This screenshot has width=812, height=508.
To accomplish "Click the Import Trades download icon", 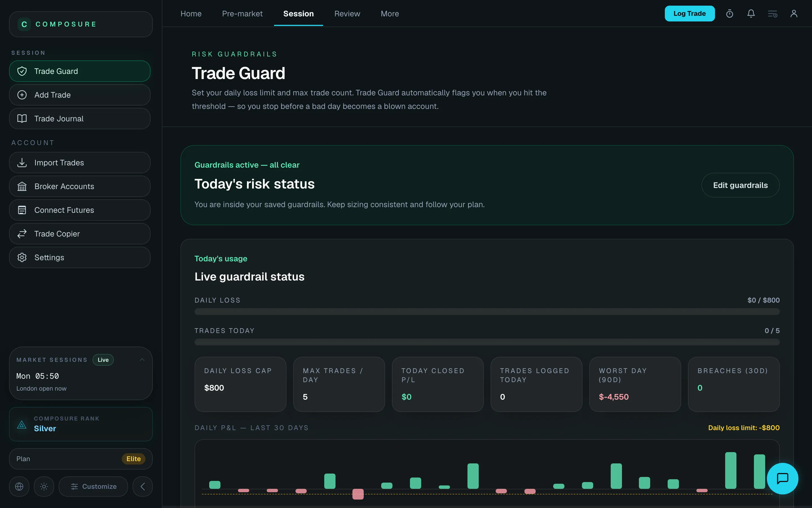I will point(22,163).
